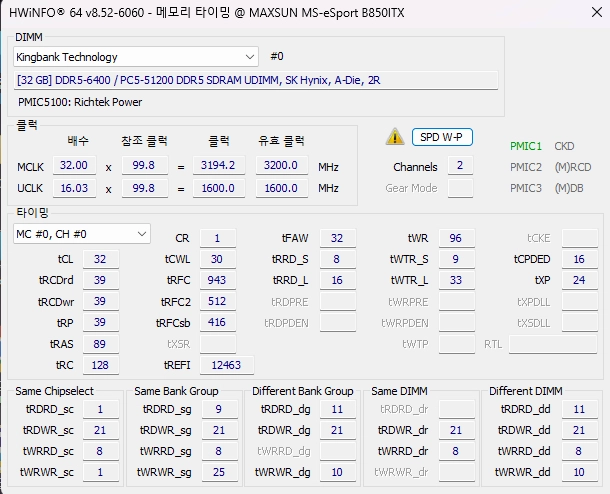
Task: Click the empty RTL field
Action: click(x=553, y=344)
